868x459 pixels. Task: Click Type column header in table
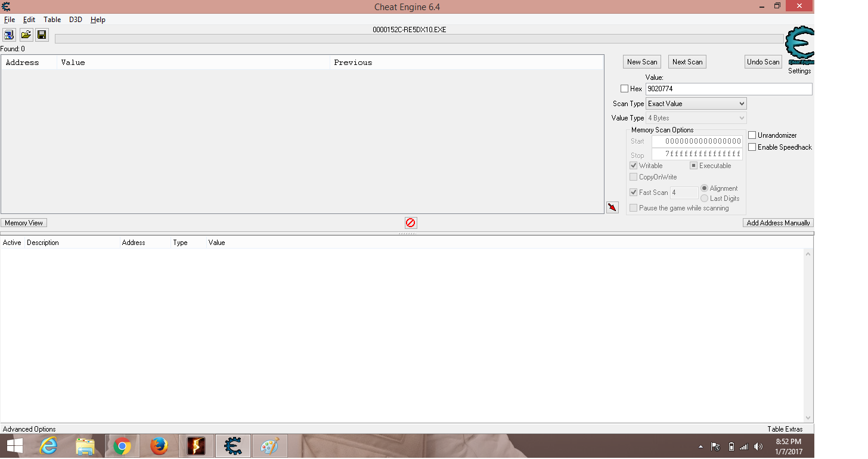tap(188, 243)
